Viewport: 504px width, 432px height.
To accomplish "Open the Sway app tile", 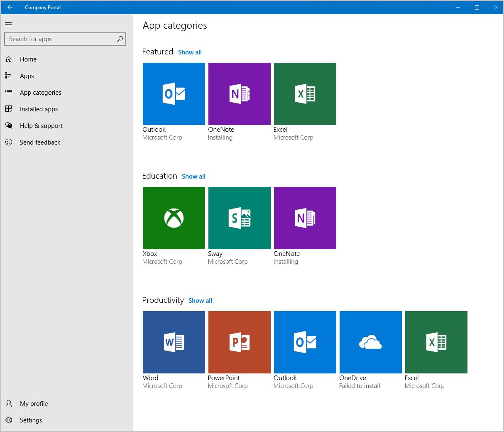I will tap(239, 218).
